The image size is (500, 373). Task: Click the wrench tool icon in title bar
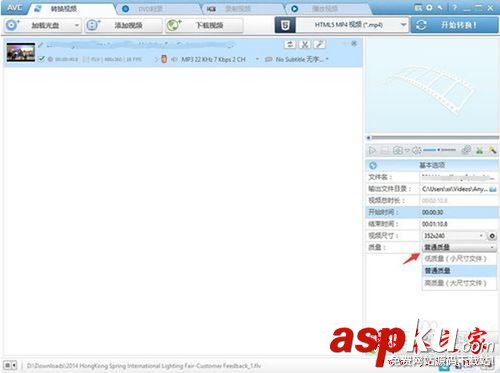point(440,7)
